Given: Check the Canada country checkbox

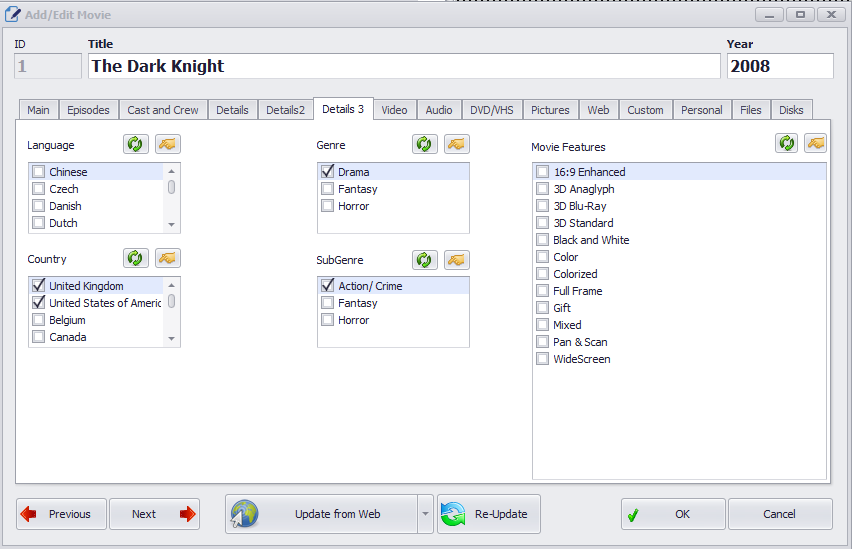Looking at the screenshot, I should coord(38,337).
